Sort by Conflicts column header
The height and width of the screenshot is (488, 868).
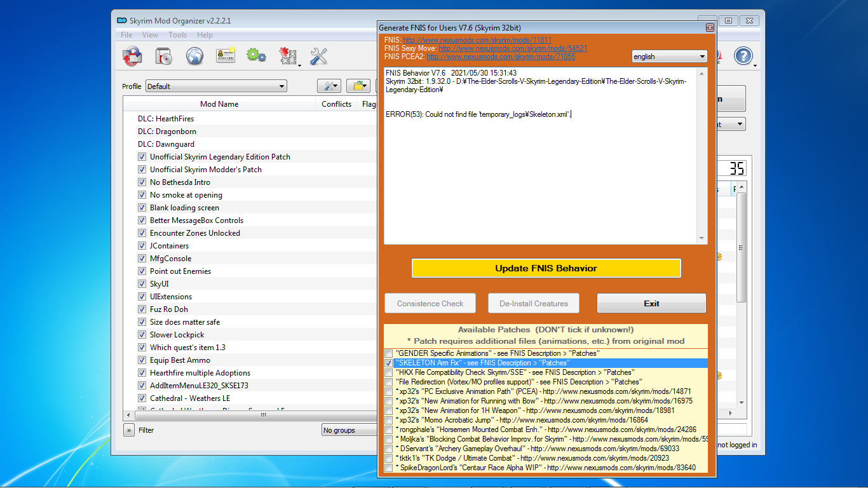pos(336,104)
